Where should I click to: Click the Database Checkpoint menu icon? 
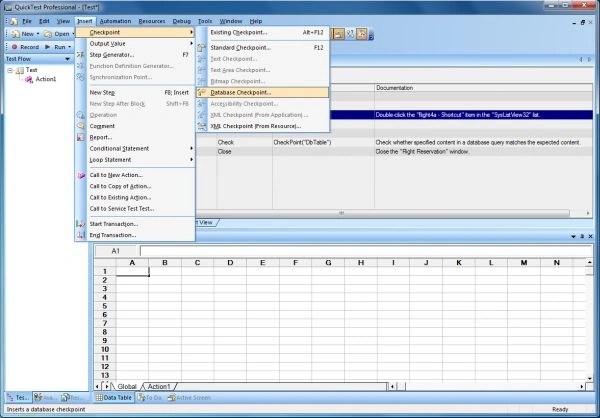click(202, 93)
